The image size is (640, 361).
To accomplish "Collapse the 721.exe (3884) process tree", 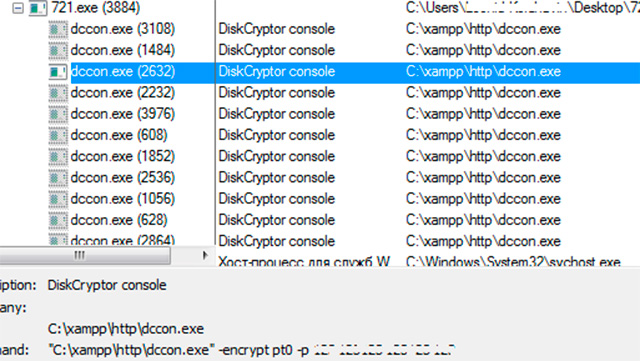I will [18, 8].
